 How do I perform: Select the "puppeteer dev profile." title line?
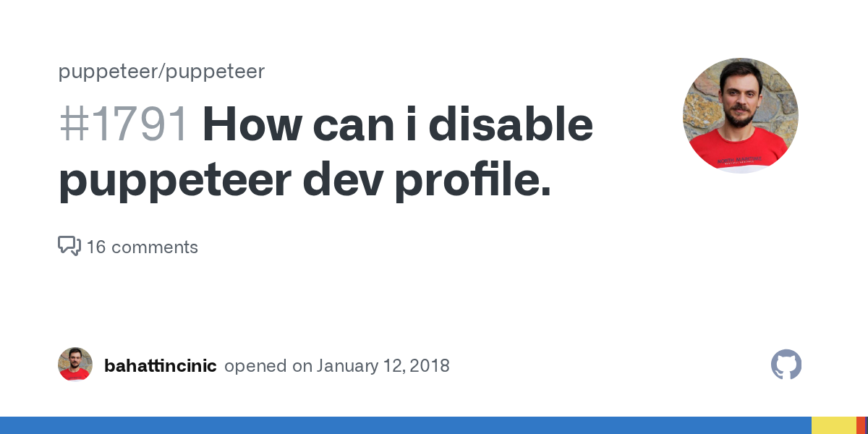[x=305, y=180]
